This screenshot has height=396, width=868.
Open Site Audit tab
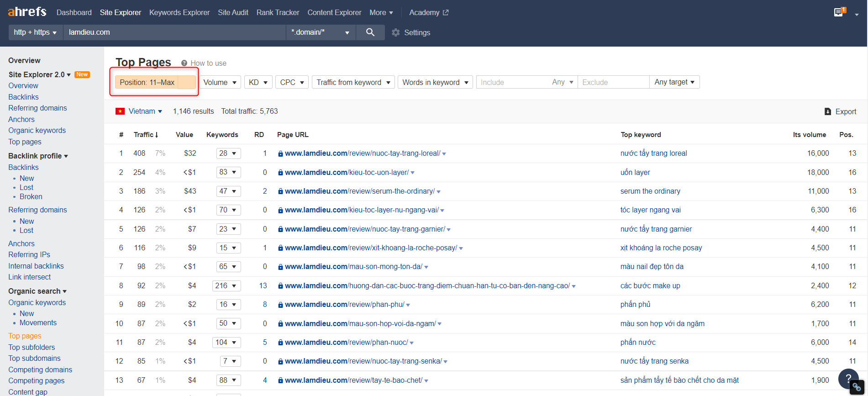[233, 12]
